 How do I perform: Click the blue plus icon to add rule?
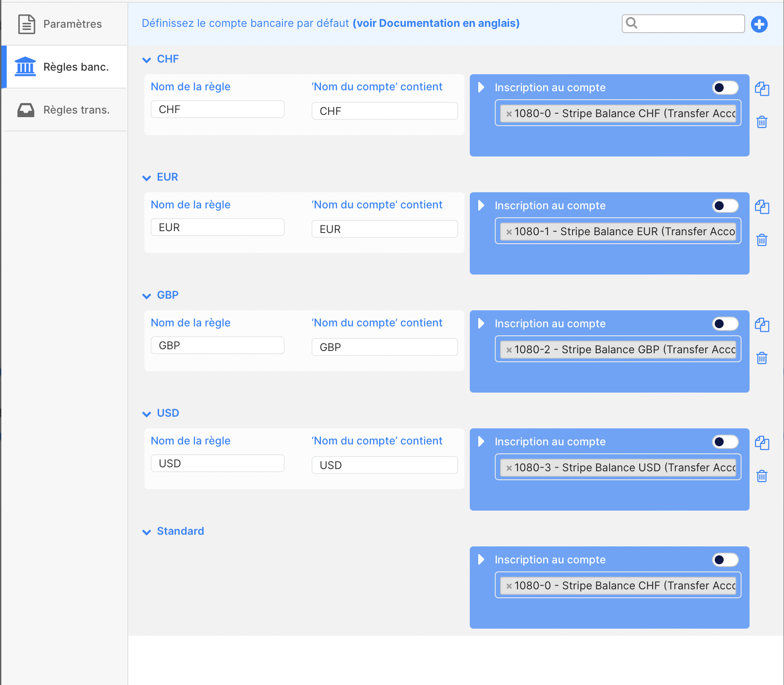(759, 24)
